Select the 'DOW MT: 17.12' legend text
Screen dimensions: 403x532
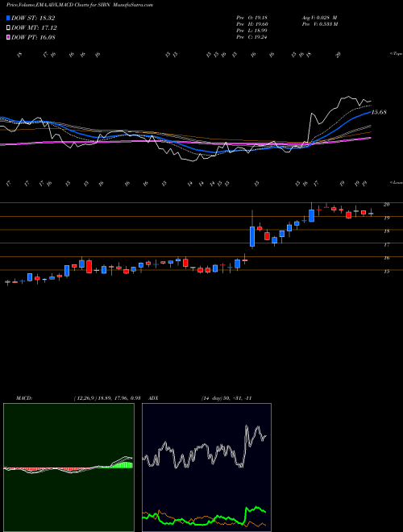click(35, 28)
